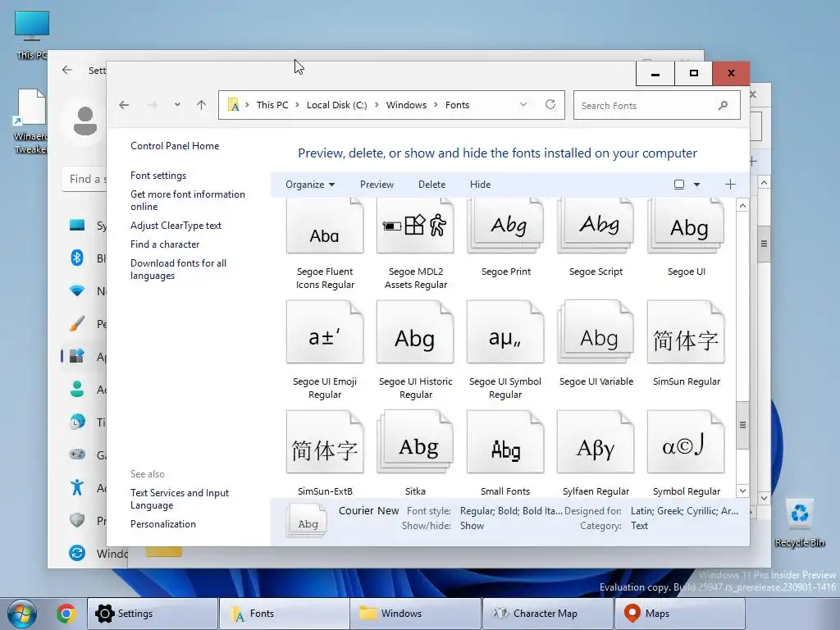Click the font list scroll up arrow
Screen dimensions: 840x630
click(x=742, y=206)
